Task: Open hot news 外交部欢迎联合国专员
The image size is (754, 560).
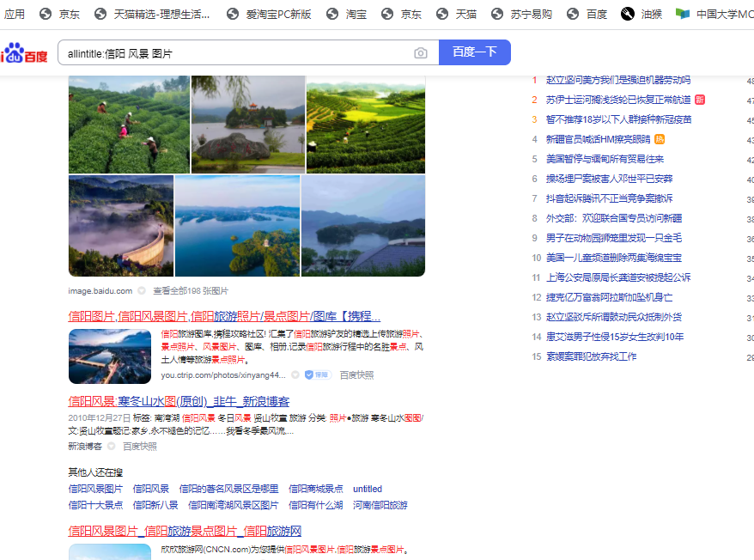Action: pos(613,218)
